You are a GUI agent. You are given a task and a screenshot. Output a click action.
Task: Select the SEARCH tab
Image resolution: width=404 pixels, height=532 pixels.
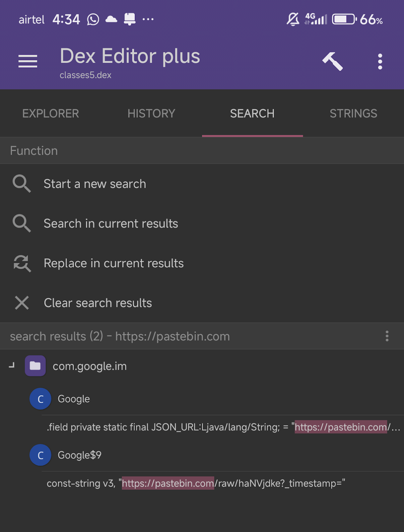click(252, 114)
